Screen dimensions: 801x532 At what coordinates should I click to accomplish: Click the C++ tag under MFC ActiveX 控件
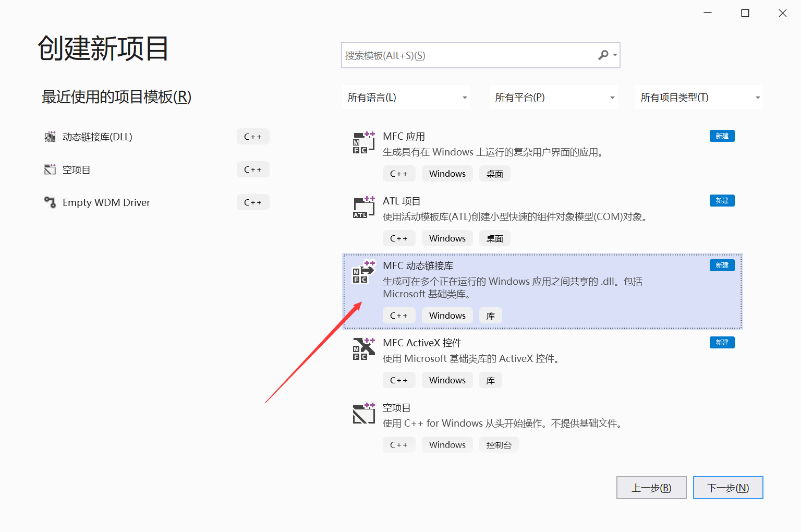tap(399, 380)
